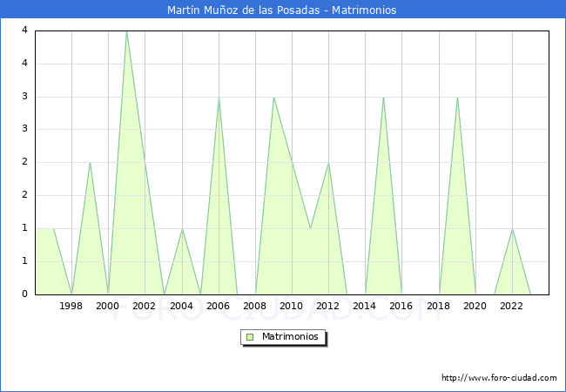Click the 2011 dip data point

[311, 228]
